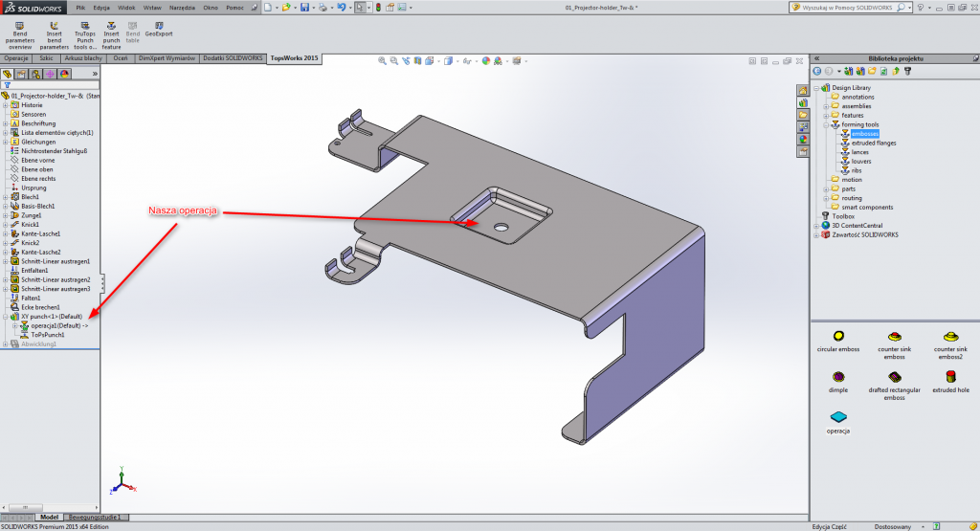Click Insert bend parameters icon
The image size is (980, 531).
tap(55, 29)
